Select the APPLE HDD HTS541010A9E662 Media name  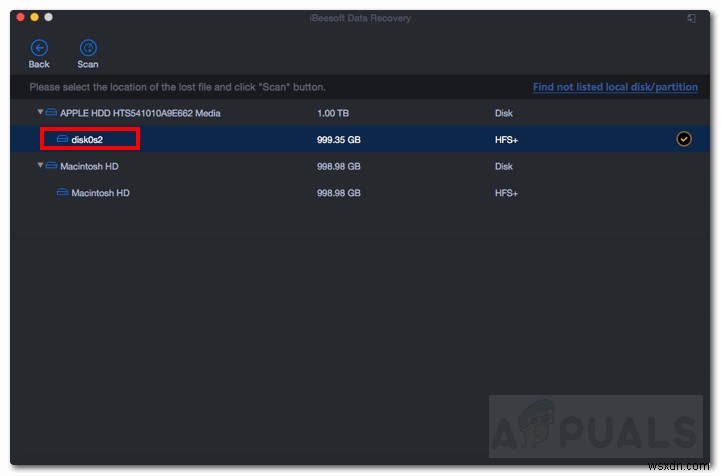140,113
